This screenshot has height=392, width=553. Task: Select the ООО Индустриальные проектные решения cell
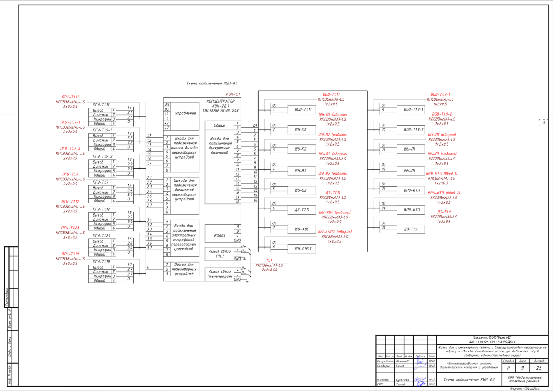[x=525, y=379]
